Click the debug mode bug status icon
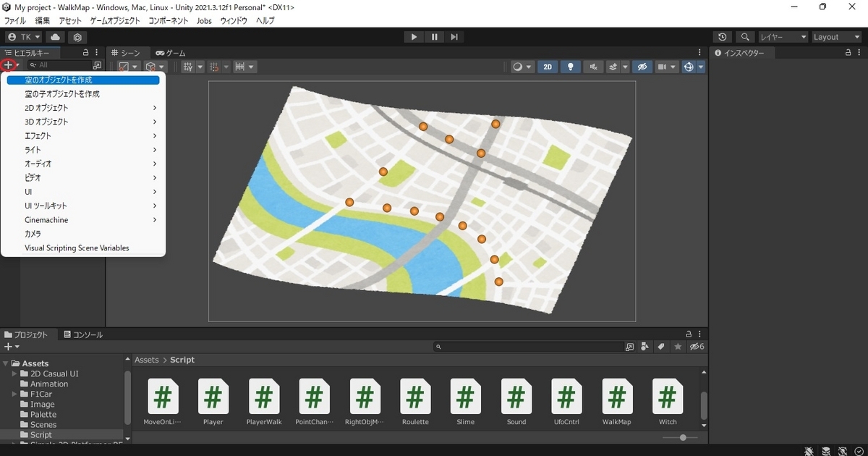 point(809,450)
